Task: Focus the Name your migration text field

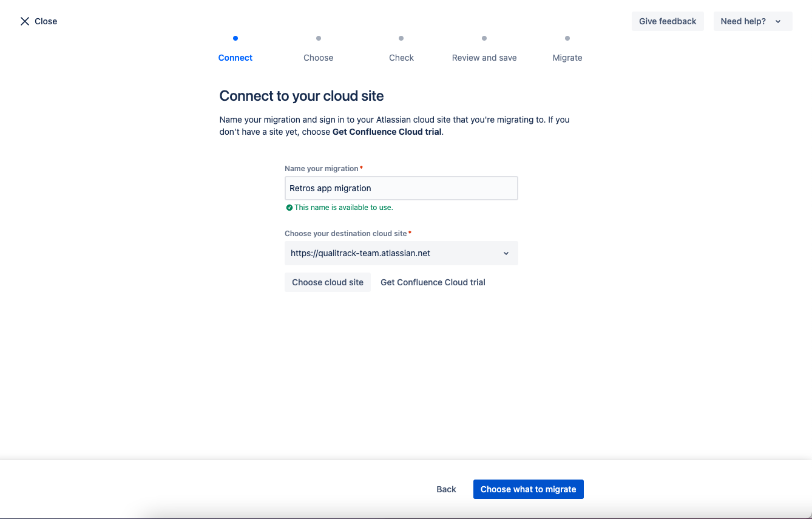Action: tap(401, 188)
